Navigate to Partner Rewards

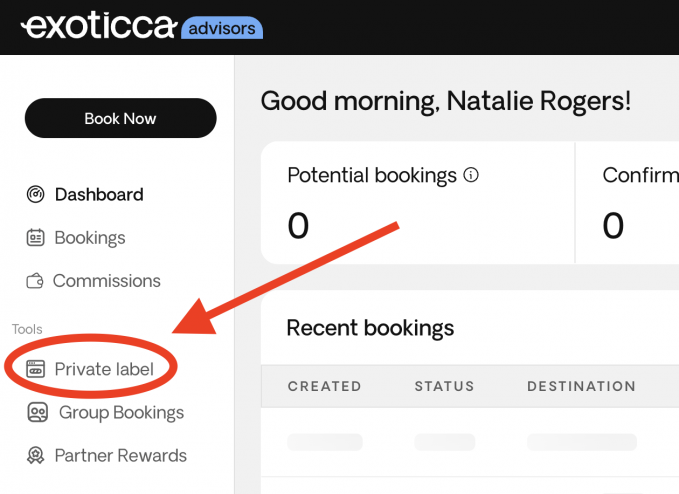(121, 456)
